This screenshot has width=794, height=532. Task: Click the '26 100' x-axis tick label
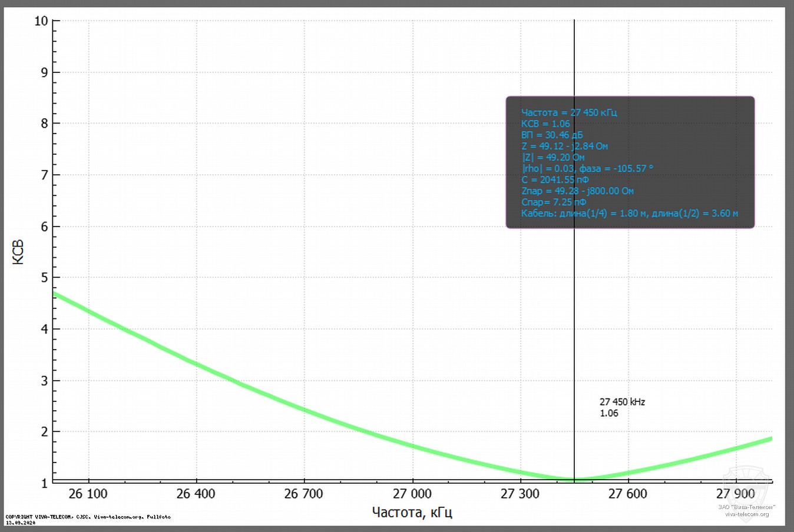tap(88, 494)
